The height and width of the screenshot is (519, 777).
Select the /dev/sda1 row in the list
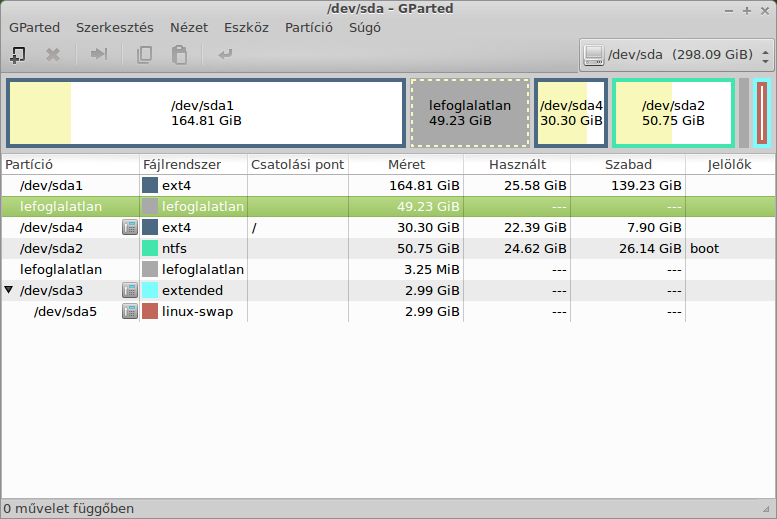(388, 185)
